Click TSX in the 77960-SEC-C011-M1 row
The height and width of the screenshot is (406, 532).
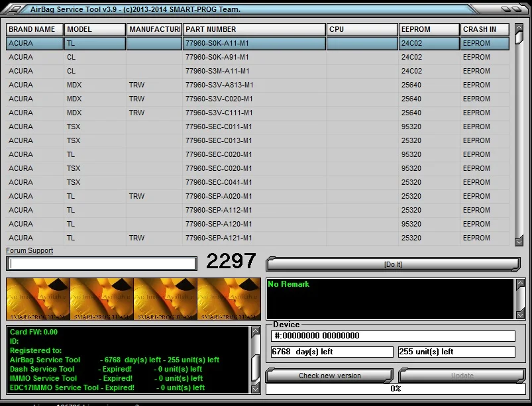tap(74, 127)
